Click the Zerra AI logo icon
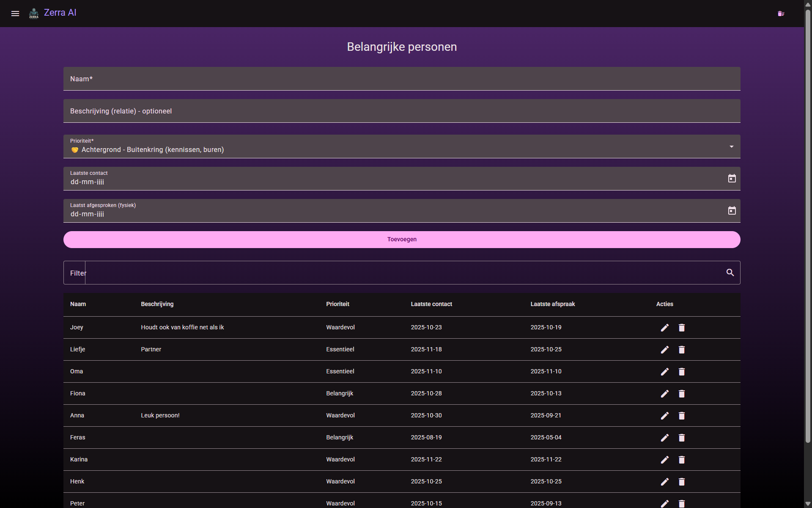812x508 pixels. pyautogui.click(x=34, y=14)
